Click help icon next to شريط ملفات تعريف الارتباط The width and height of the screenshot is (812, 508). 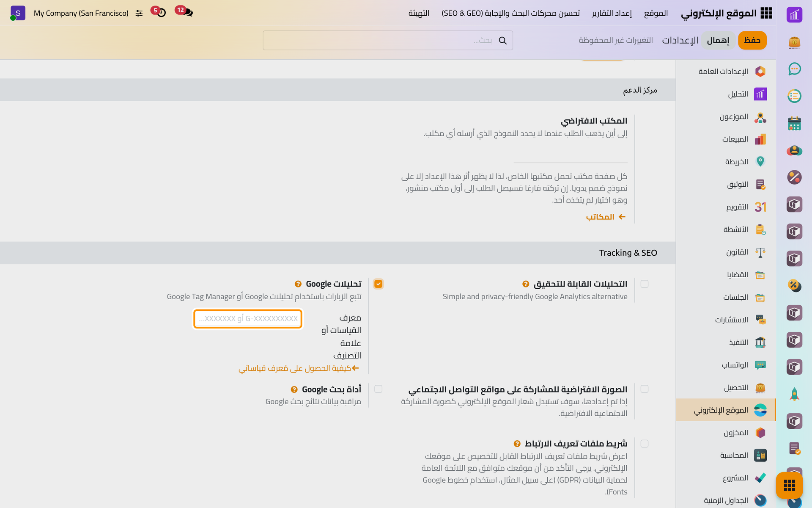click(517, 444)
